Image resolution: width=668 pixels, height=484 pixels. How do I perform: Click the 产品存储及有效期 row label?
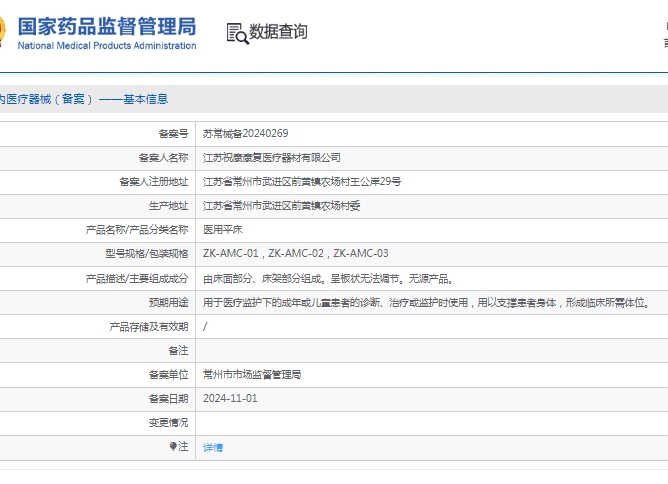click(149, 327)
